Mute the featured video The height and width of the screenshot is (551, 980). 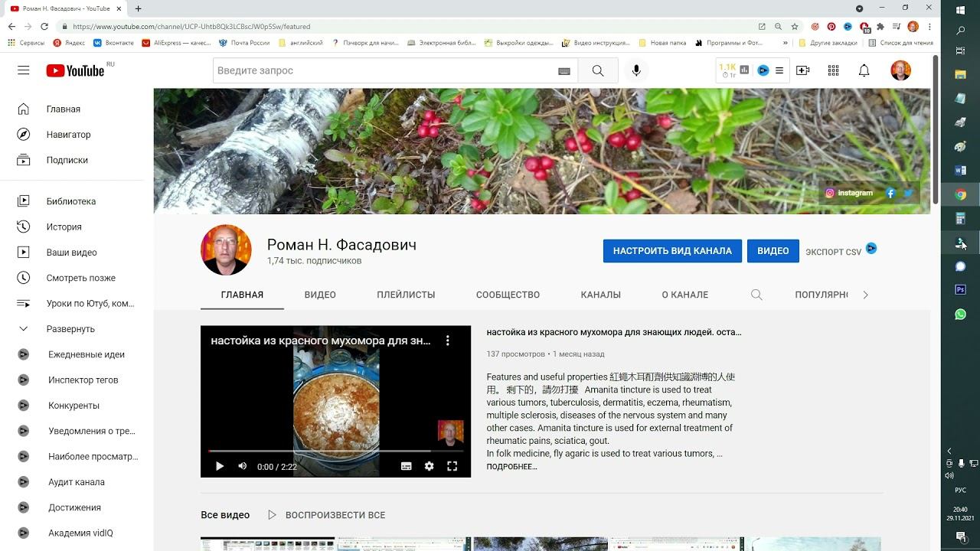[243, 466]
